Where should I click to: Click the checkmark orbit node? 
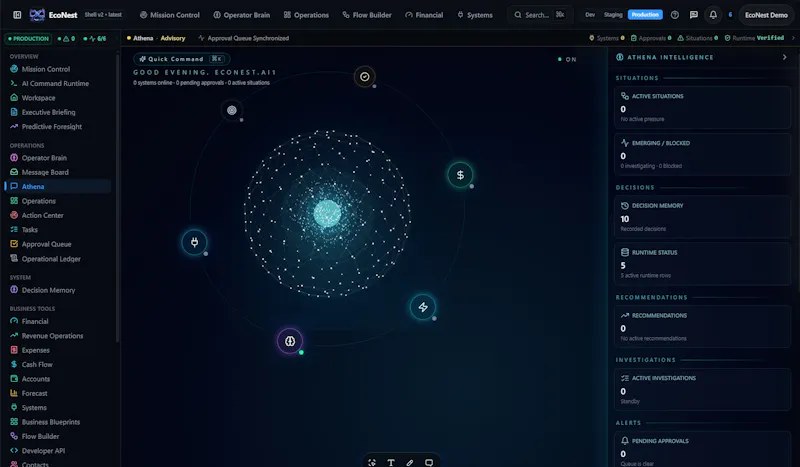[x=364, y=77]
